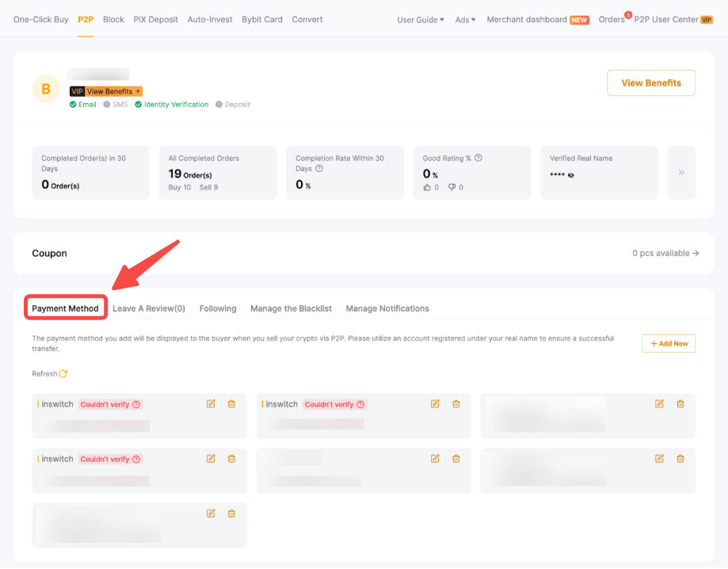The image size is (728, 569).
Task: Toggle visibility of Verified Real Name
Action: click(x=571, y=175)
